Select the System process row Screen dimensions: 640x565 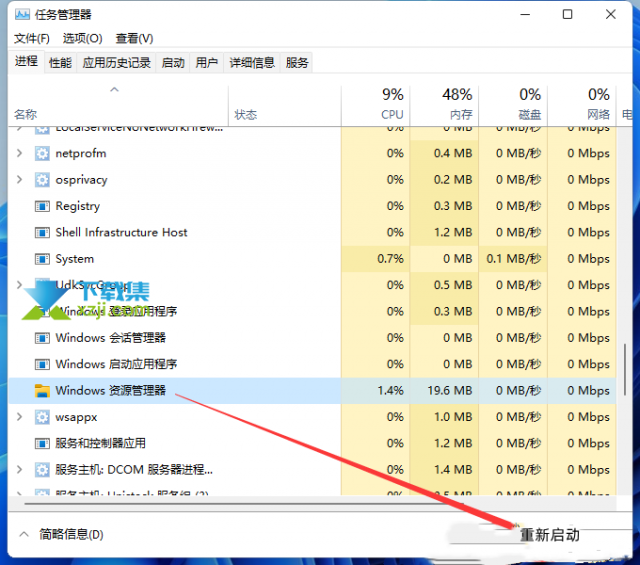click(x=312, y=259)
